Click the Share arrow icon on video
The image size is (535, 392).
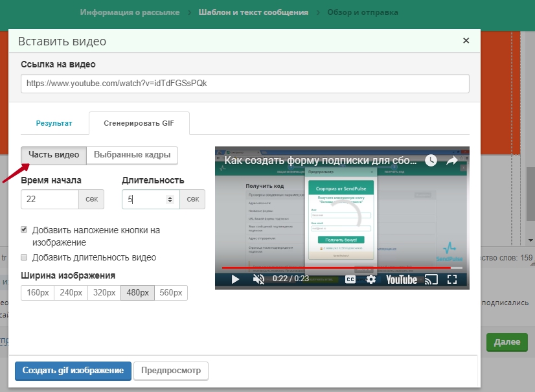click(451, 161)
